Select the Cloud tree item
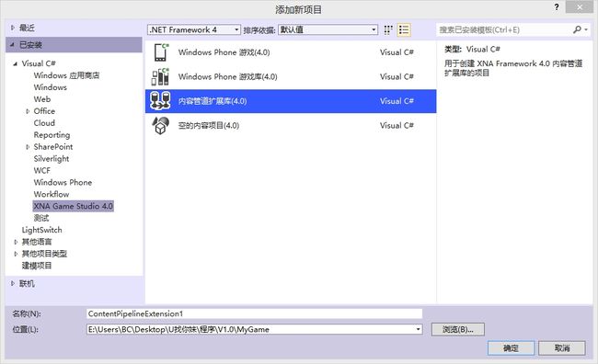The width and height of the screenshot is (598, 364). (x=44, y=123)
